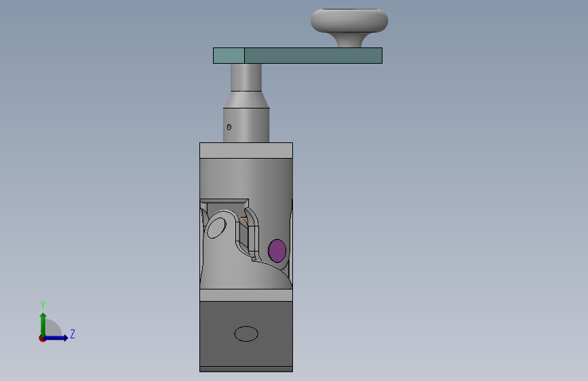Select the rounded knob handle on top
The width and height of the screenshot is (588, 381).
click(x=349, y=20)
